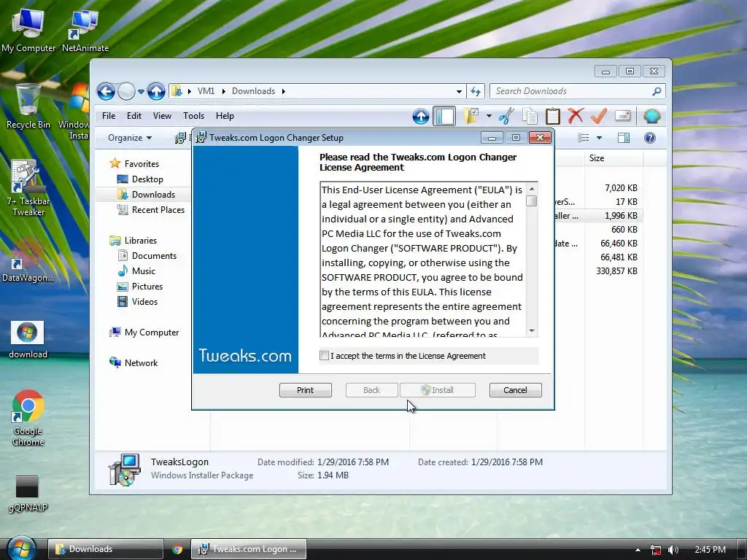Image resolution: width=747 pixels, height=560 pixels.
Task: Cancel the Logon Changer setup
Action: [x=516, y=390]
